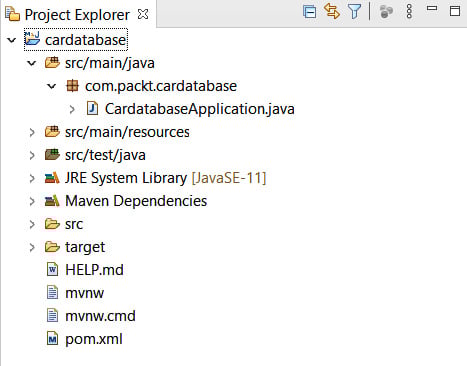
Task: Open the View Menu three-dots icon
Action: point(409,12)
